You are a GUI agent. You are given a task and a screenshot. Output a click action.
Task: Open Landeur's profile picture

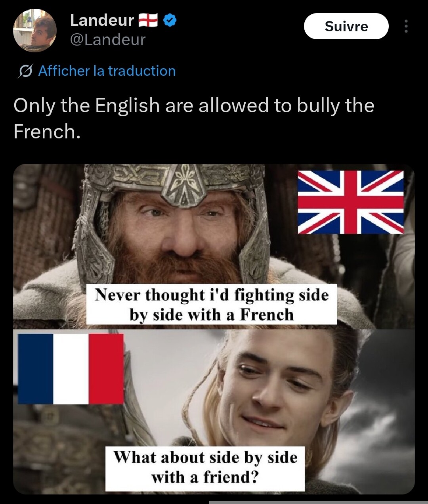pos(35,31)
